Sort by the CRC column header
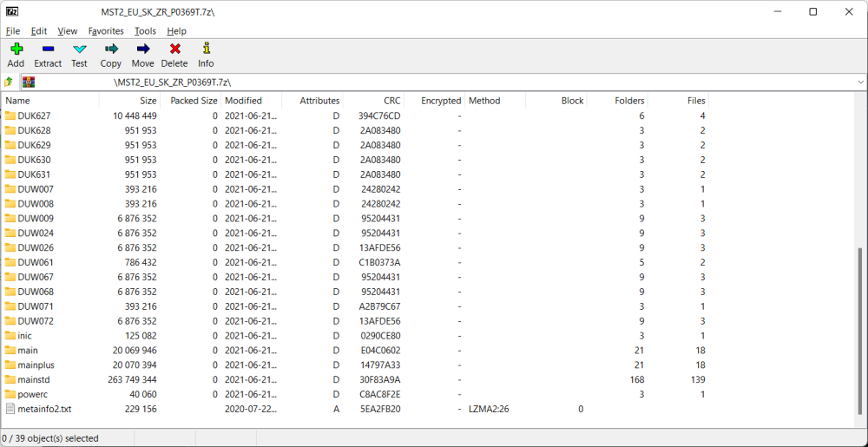The width and height of the screenshot is (868, 447). coord(373,101)
